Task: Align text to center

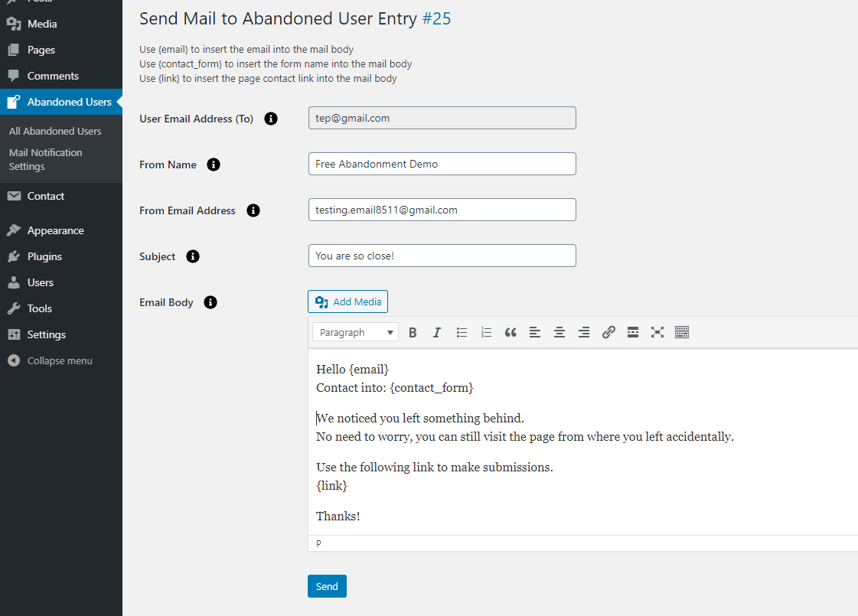Action: (559, 332)
